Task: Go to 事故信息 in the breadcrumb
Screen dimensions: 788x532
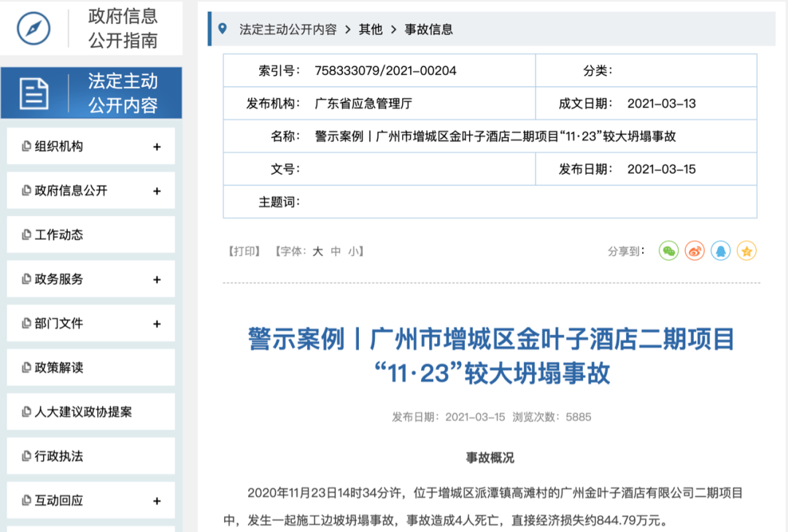Action: coord(429,30)
